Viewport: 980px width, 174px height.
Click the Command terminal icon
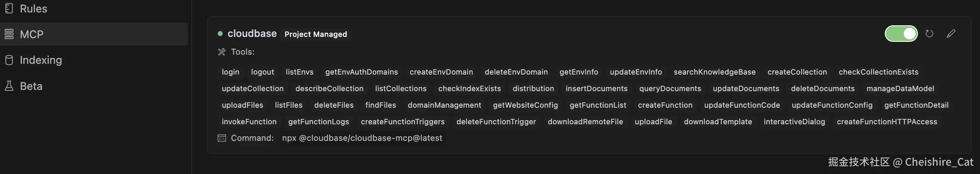222,138
